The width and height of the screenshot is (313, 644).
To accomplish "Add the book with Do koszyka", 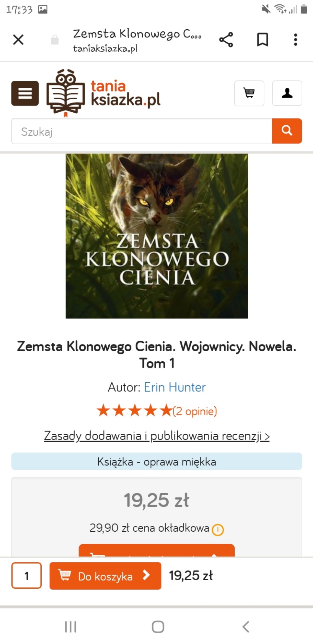I will point(105,576).
